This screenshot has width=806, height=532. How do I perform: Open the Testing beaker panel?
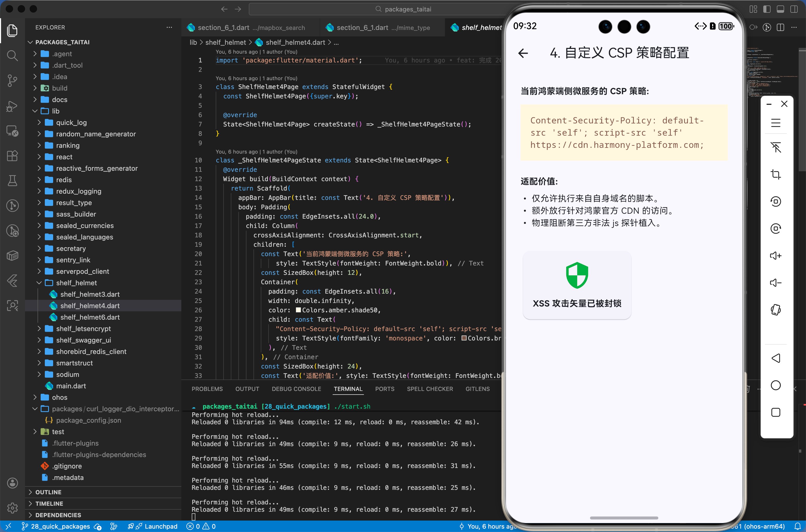(x=13, y=181)
